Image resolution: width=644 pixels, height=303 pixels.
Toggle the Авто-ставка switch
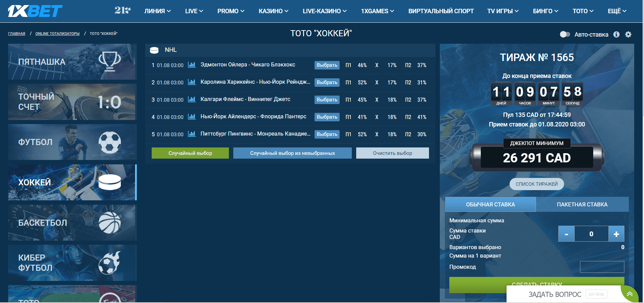coord(565,34)
